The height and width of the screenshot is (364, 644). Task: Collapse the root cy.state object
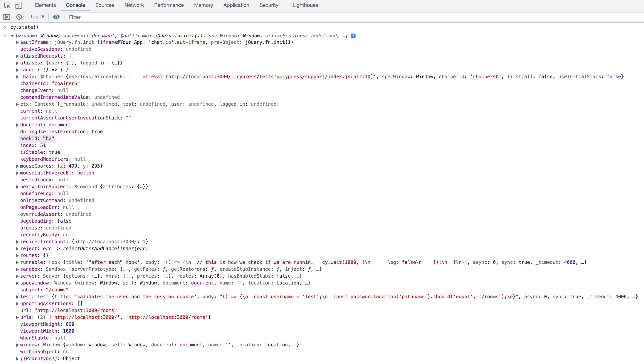(x=12, y=36)
